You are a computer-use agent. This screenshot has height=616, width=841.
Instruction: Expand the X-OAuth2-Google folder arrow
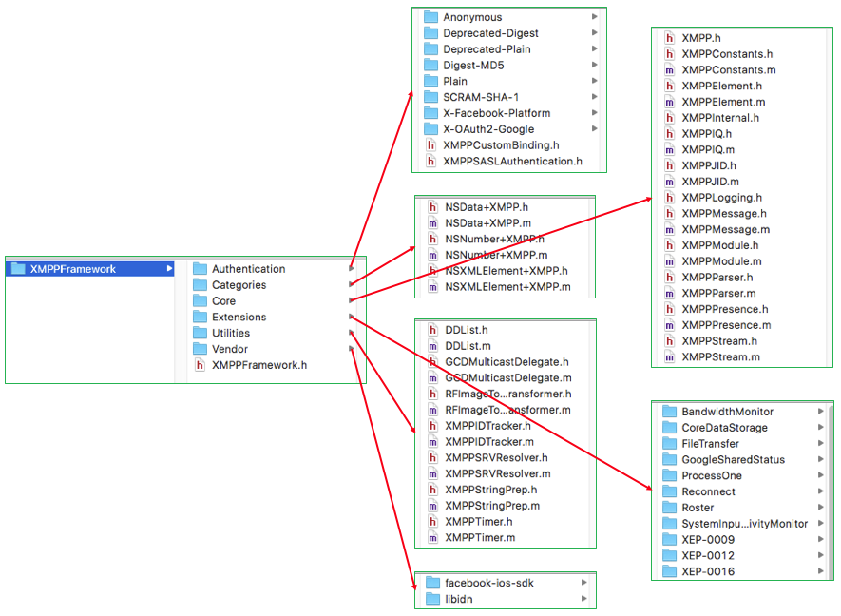tap(594, 128)
